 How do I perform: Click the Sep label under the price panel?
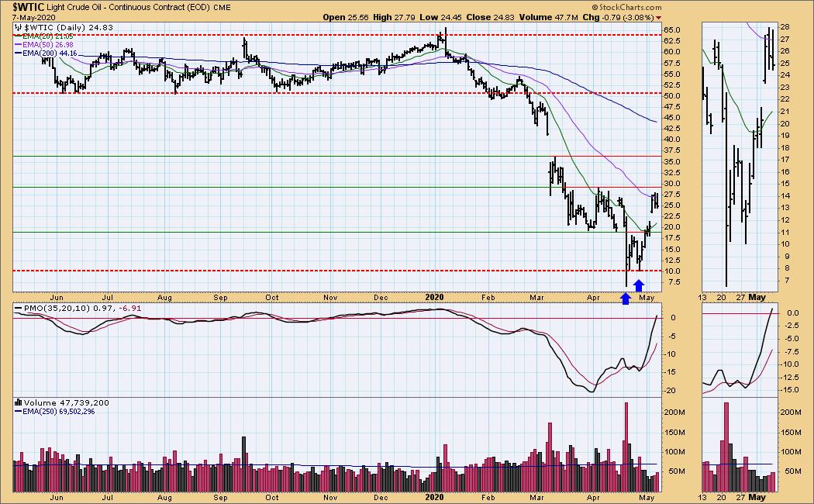(x=221, y=298)
